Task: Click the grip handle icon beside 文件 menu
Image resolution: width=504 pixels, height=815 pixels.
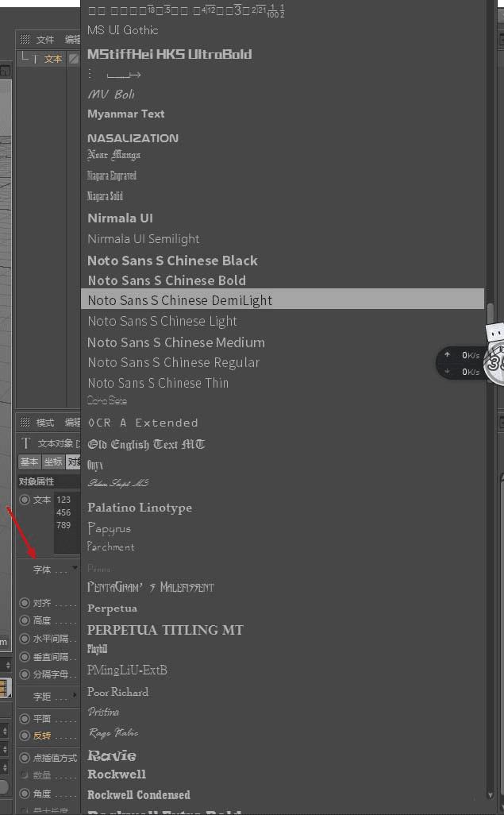Action: point(25,40)
